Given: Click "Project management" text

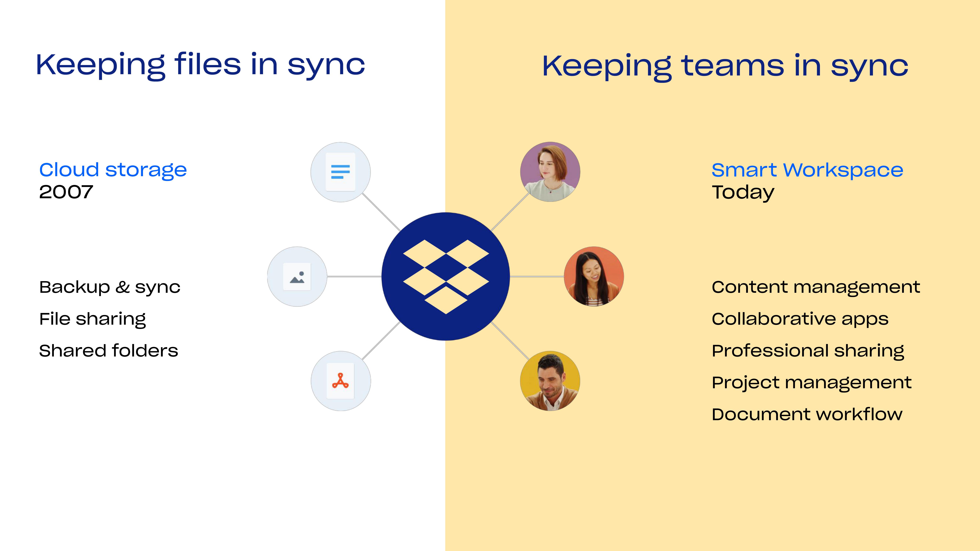Looking at the screenshot, I should 812,383.
